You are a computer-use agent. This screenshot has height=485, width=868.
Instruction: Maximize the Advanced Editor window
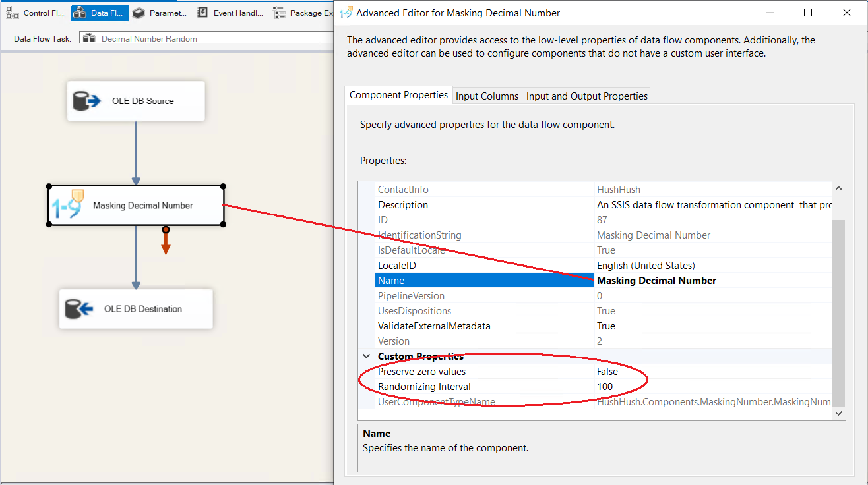coord(808,13)
